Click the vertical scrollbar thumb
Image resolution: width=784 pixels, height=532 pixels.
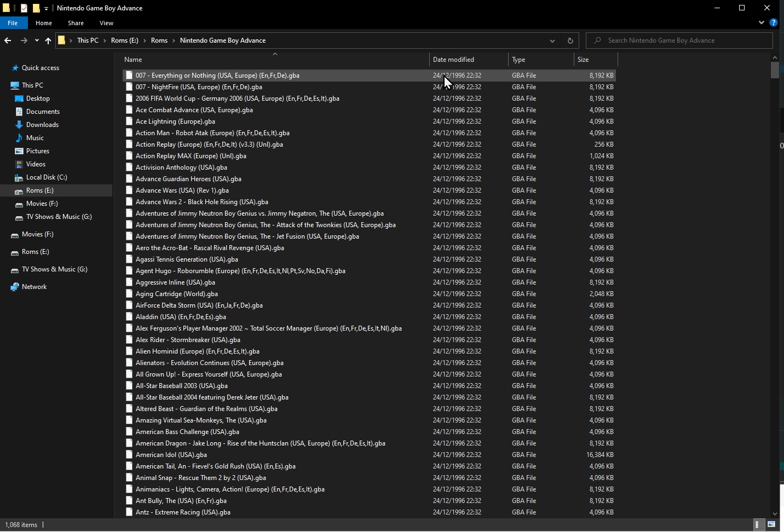(x=774, y=70)
